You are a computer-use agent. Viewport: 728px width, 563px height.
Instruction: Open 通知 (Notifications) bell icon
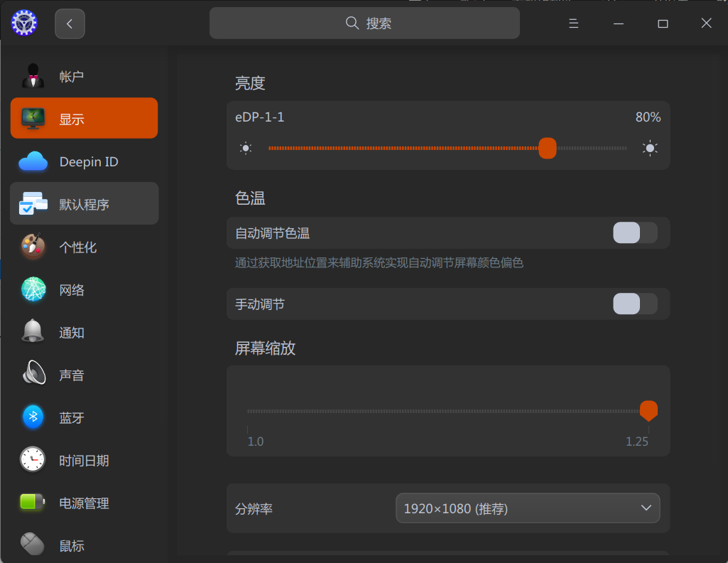pos(31,332)
